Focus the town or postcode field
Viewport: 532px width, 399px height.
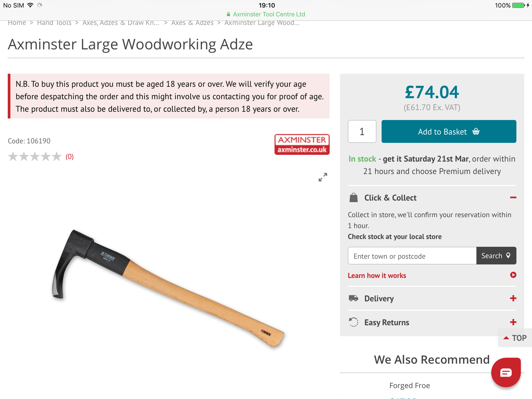point(412,256)
